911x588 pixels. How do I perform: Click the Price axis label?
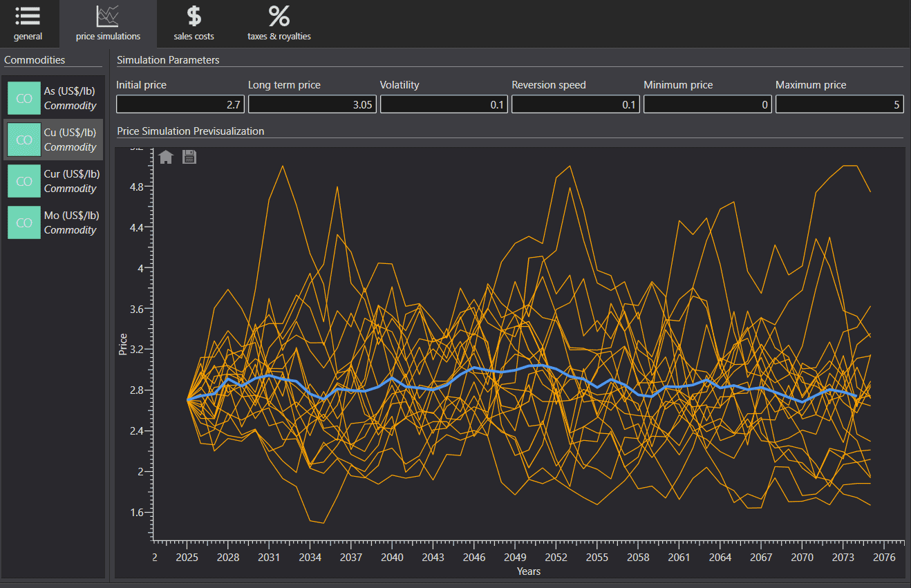[x=123, y=344]
